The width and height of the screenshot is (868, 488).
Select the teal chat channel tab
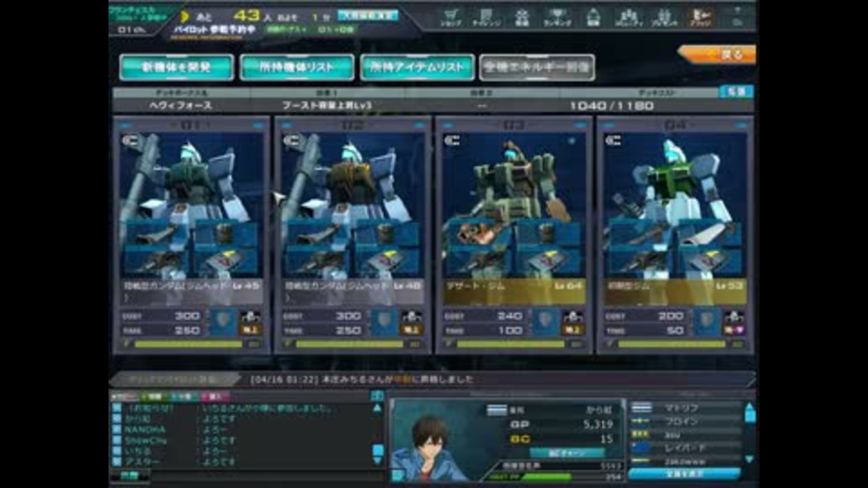pyautogui.click(x=184, y=396)
